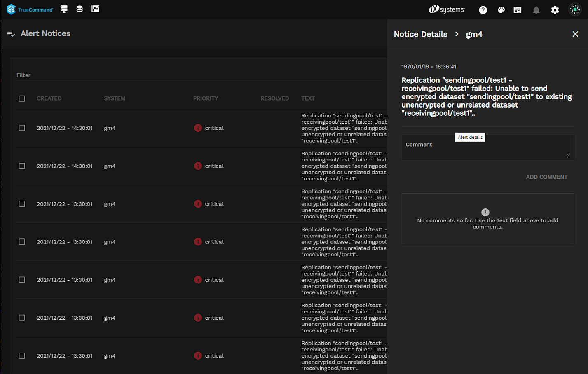588x374 pixels.
Task: Close the Notice Details panel
Action: click(575, 34)
